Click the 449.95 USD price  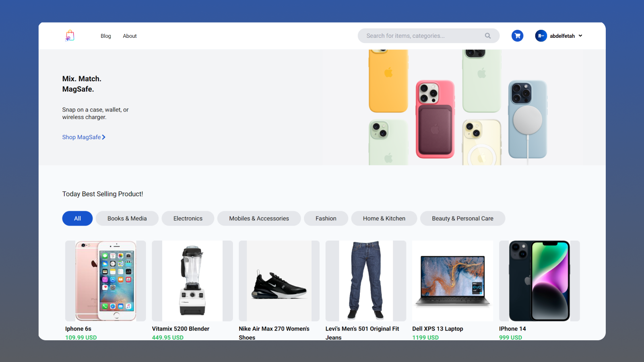point(168,337)
